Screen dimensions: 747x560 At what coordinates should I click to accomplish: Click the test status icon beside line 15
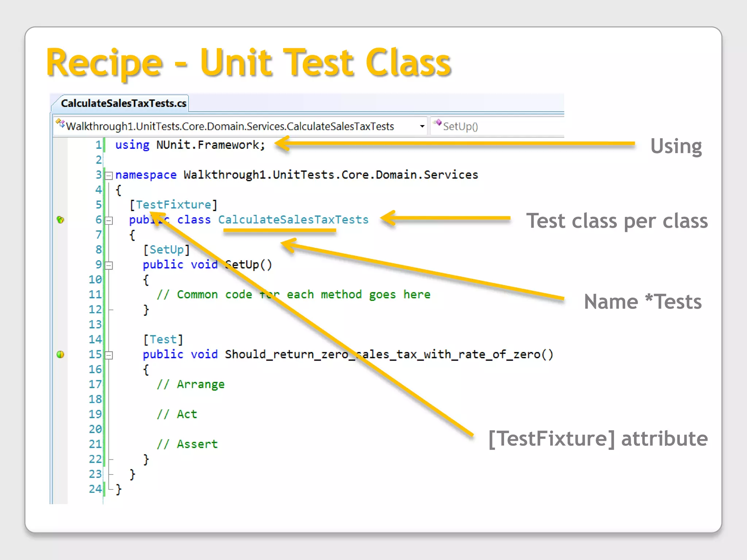(x=61, y=354)
